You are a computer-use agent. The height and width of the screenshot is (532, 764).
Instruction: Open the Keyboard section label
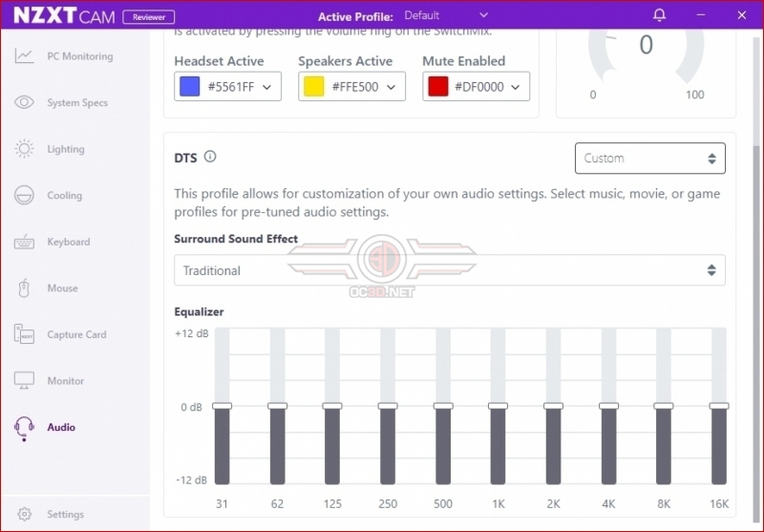point(68,242)
